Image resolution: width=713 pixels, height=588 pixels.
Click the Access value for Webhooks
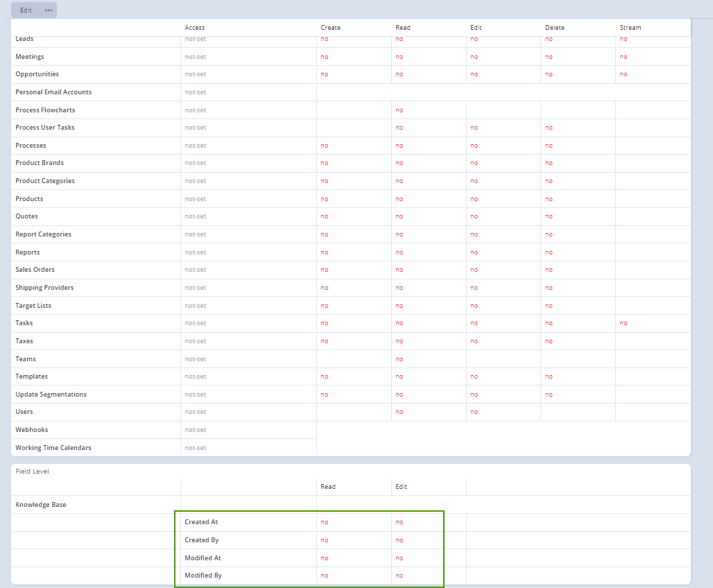pos(195,430)
